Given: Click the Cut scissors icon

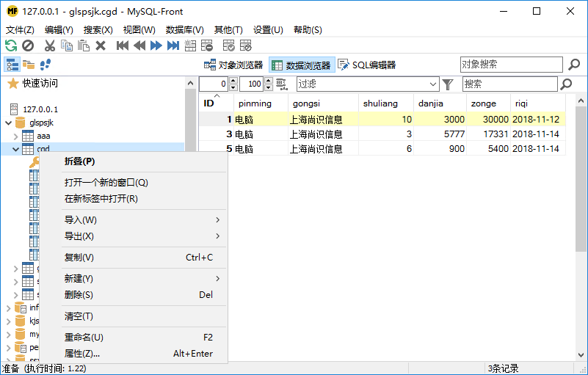Looking at the screenshot, I should click(x=49, y=45).
